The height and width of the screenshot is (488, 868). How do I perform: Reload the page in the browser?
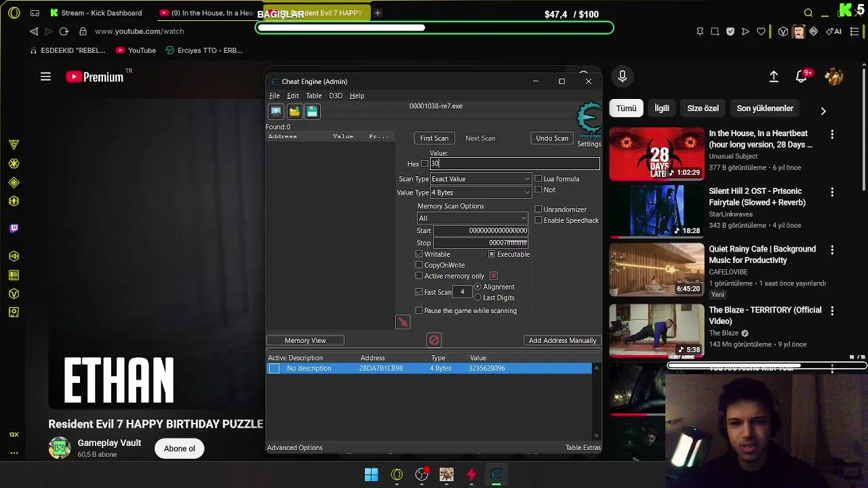pos(64,31)
